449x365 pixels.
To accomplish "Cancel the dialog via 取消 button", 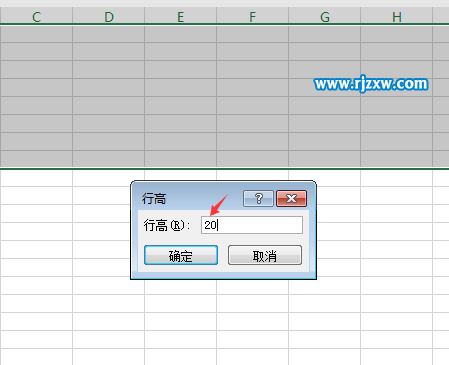I will coord(265,255).
